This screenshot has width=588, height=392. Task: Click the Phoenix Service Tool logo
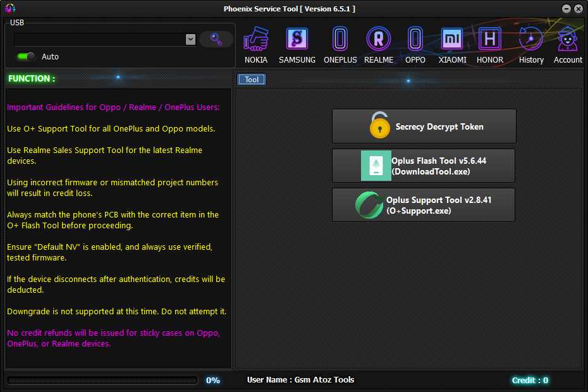click(9, 8)
